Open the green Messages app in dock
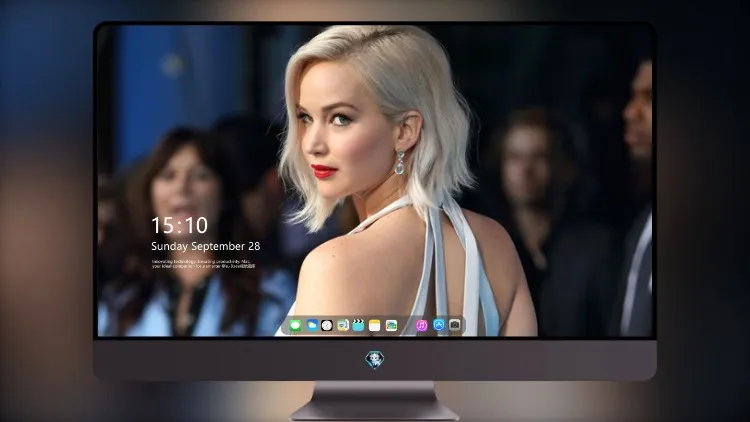 (295, 326)
